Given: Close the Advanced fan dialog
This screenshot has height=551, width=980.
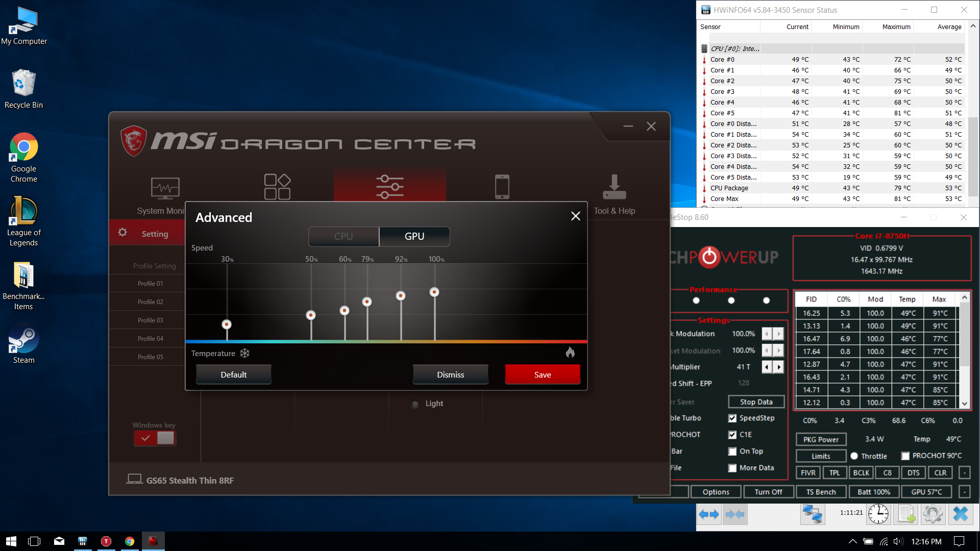Looking at the screenshot, I should click(x=575, y=216).
